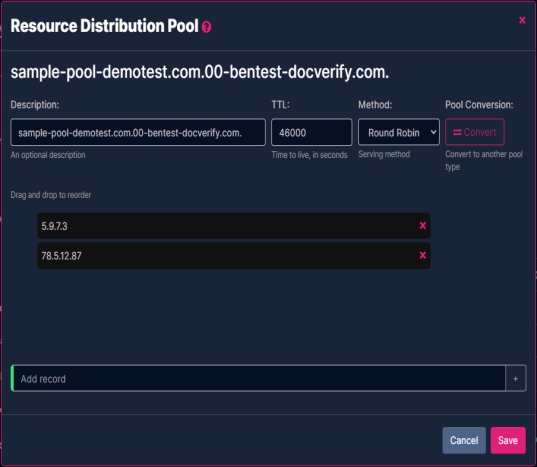537x467 pixels.
Task: Click the Method dropdown chevron arrow
Action: click(x=433, y=132)
